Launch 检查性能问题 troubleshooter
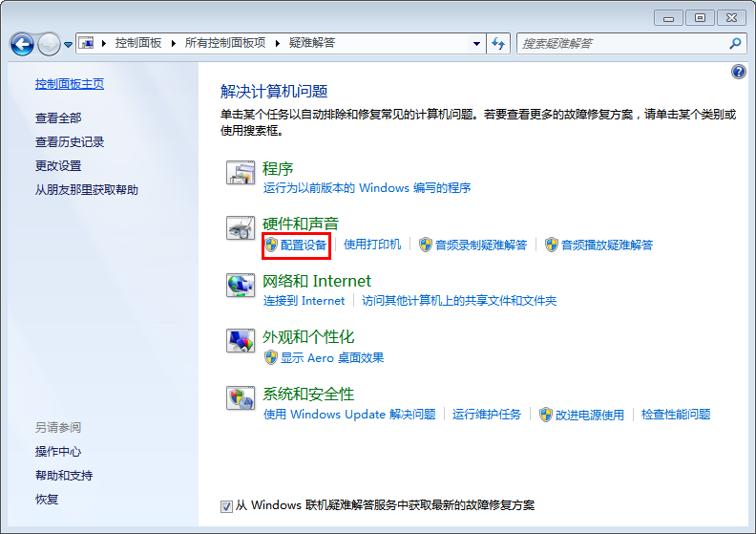Screen dimensions: 756x534 tap(676, 415)
